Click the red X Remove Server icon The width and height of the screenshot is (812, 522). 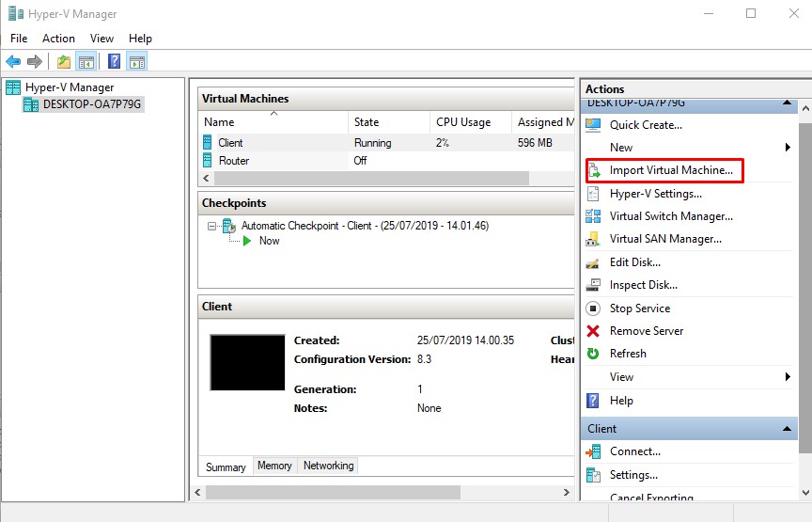593,331
